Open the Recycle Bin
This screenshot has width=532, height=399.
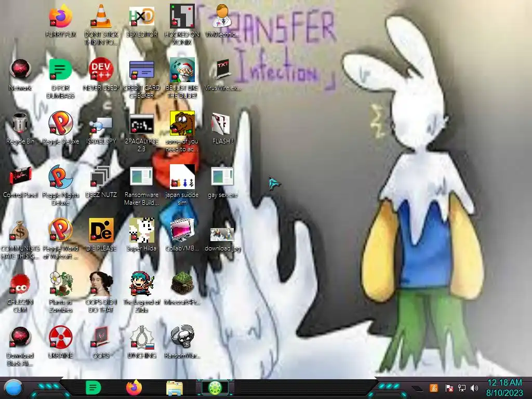pos(20,123)
